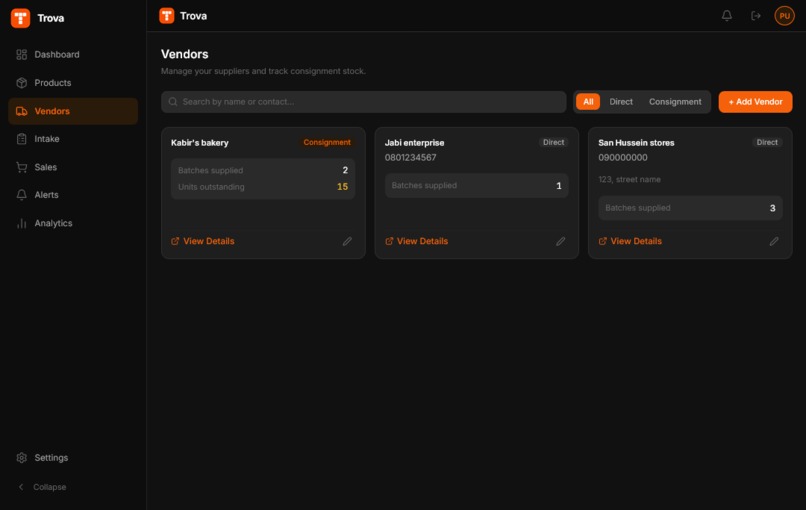Image resolution: width=806 pixels, height=510 pixels.
Task: Click the Intake clipboard icon
Action: [22, 139]
